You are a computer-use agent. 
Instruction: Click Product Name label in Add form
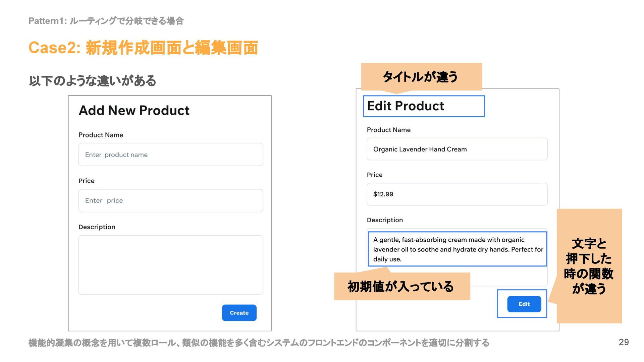pos(101,135)
